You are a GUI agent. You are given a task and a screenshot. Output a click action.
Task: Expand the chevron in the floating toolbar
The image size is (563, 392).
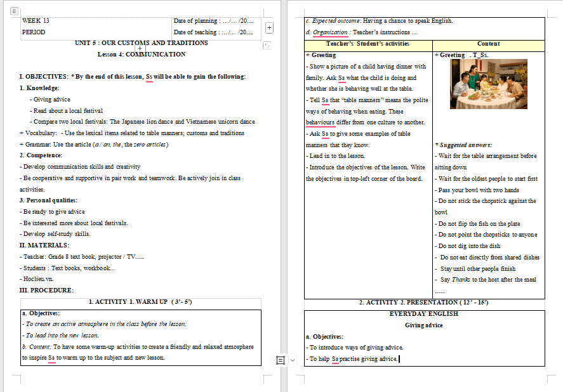[x=293, y=360]
